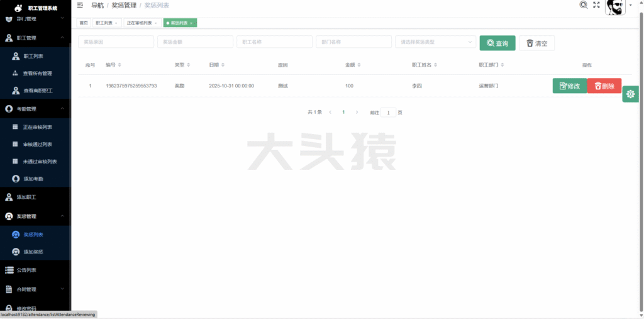Image resolution: width=644 pixels, height=319 pixels.
Task: Sort the table by the 编号 column arrows
Action: (119, 65)
